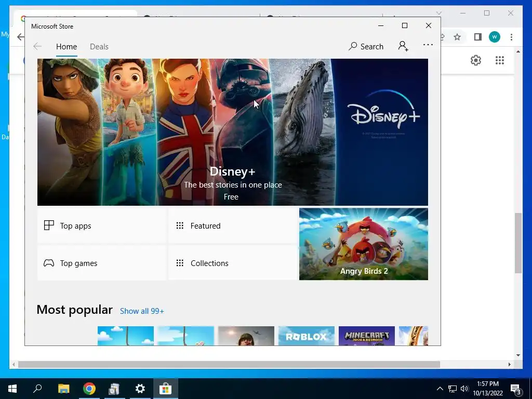Bookmark page with Chrome star icon

click(457, 37)
